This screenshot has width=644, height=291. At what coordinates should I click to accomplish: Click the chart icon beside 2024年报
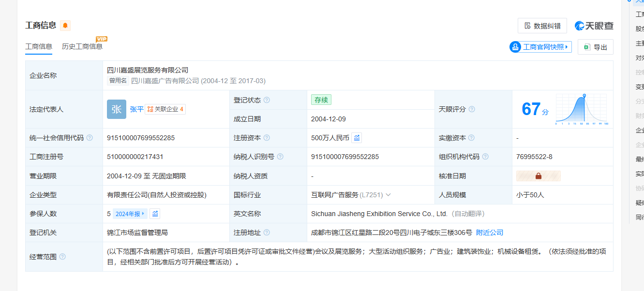[155, 214]
